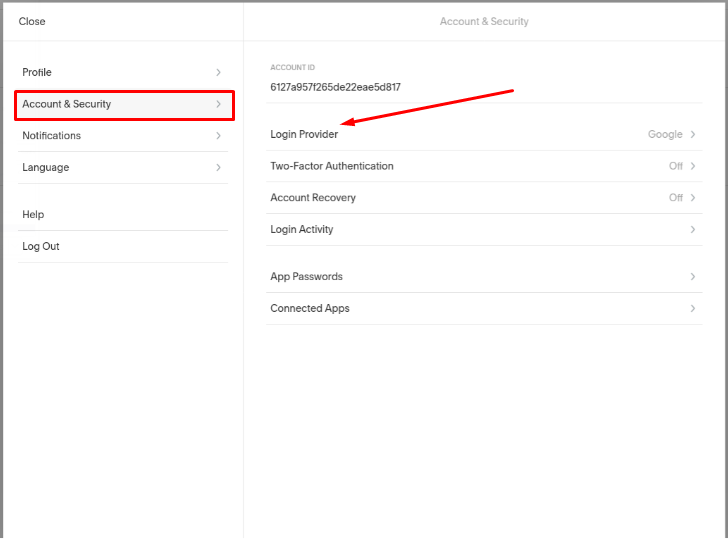Select Account & Security in sidebar
728x542 pixels.
(x=123, y=104)
